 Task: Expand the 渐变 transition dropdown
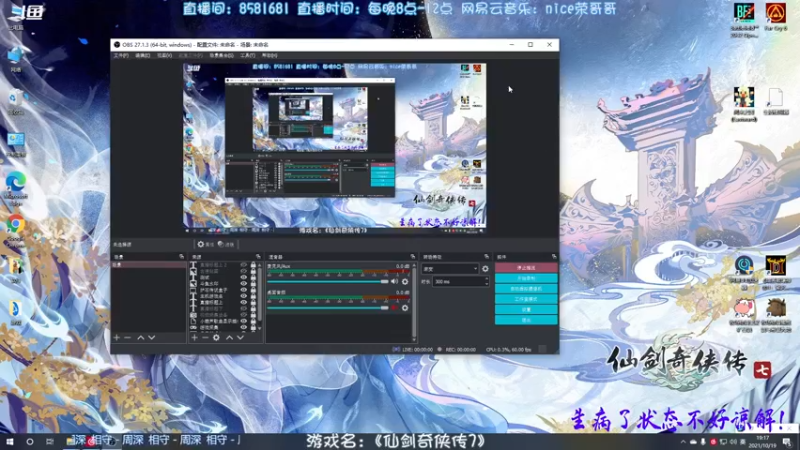(x=450, y=269)
